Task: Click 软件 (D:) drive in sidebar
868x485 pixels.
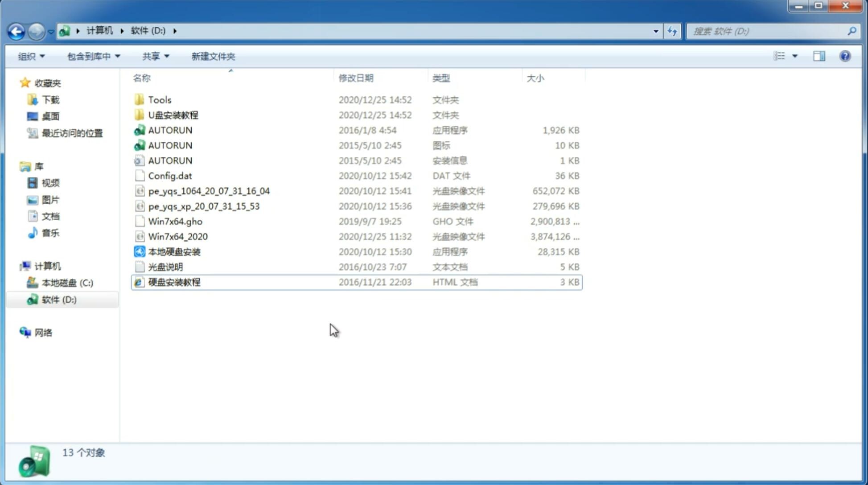Action: [58, 299]
